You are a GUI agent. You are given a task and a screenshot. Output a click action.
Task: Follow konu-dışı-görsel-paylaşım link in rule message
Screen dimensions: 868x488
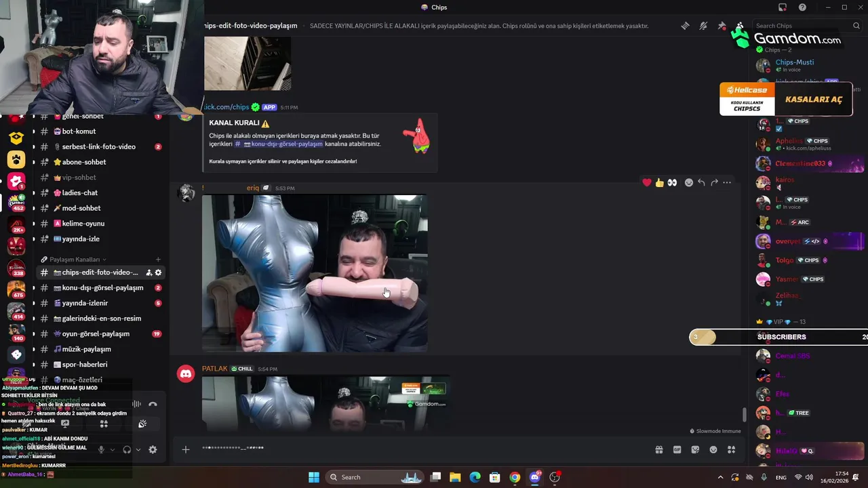[x=279, y=144]
